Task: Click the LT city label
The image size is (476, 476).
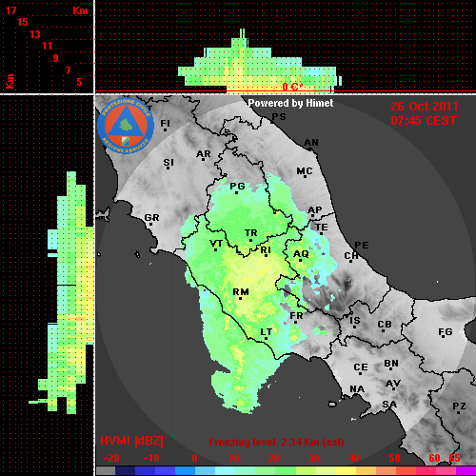Action: (x=267, y=332)
